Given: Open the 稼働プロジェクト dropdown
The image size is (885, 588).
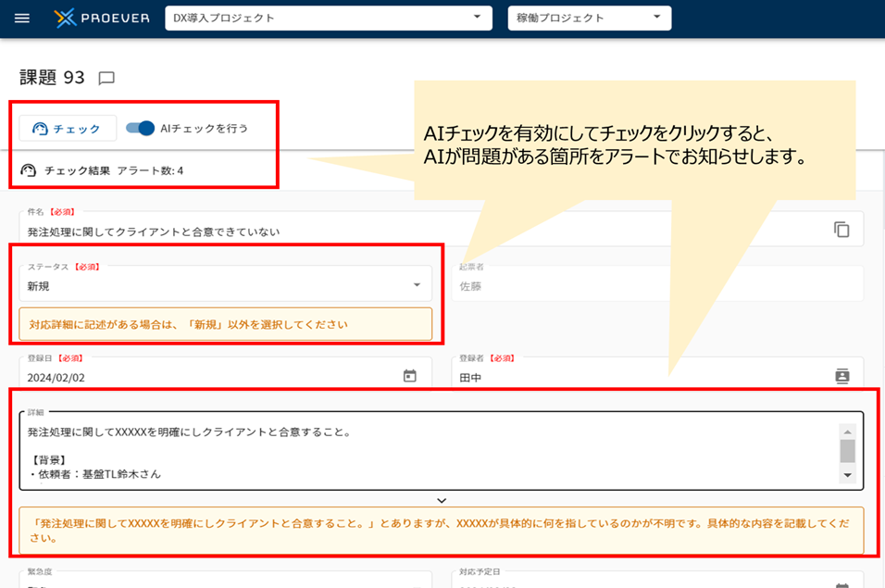Looking at the screenshot, I should [x=590, y=19].
